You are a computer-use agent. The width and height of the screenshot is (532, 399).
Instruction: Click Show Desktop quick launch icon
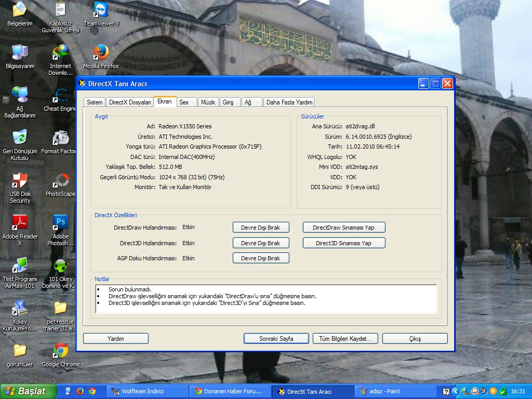pos(68,391)
